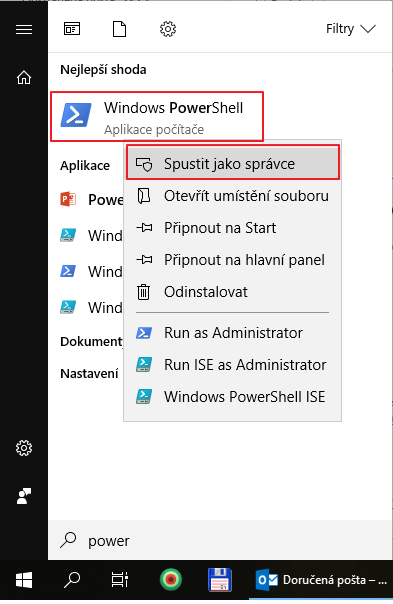
Task: Select Připnout na hlavní panel
Action: (233, 260)
